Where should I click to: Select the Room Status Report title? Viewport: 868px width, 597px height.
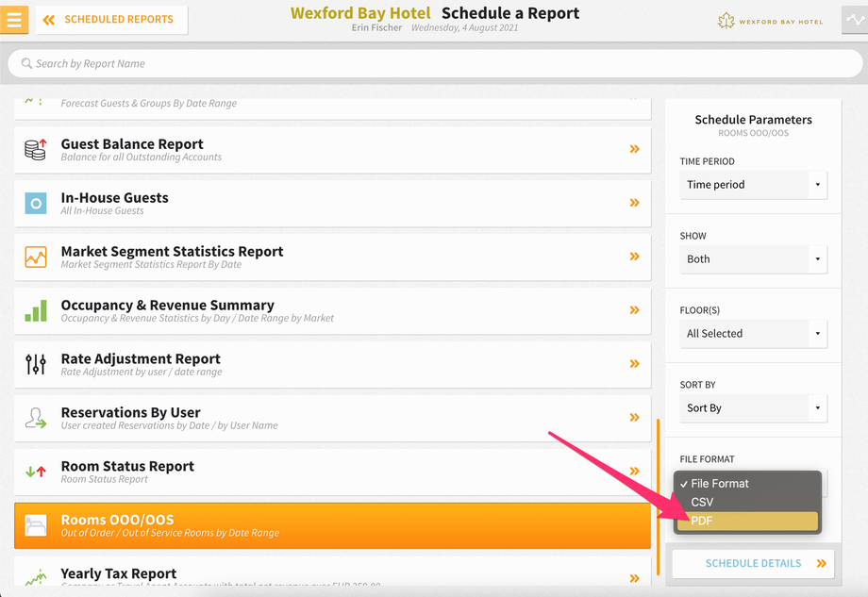point(127,466)
